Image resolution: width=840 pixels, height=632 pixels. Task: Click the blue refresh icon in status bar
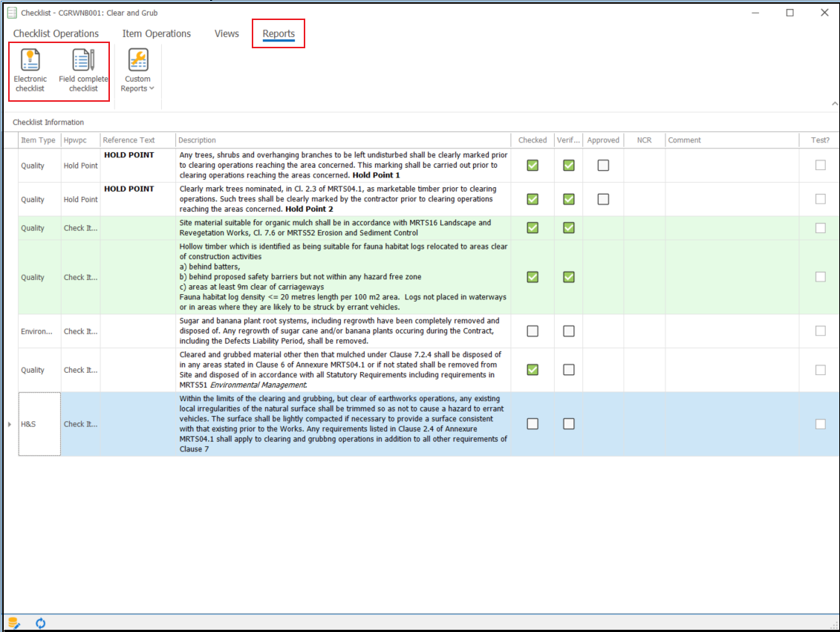(41, 622)
